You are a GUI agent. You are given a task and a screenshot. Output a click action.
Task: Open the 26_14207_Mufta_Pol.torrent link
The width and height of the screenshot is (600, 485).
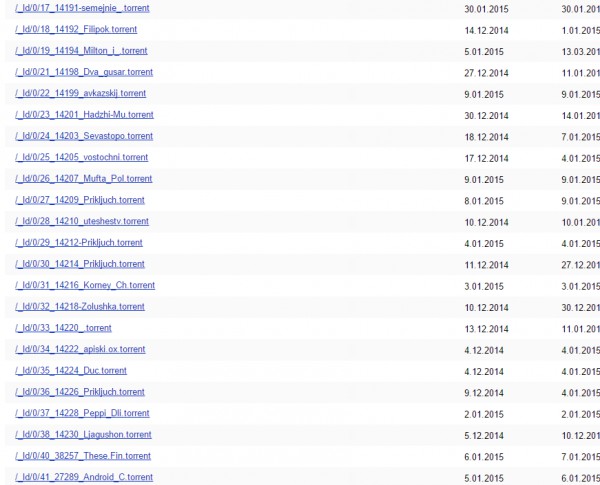84,179
